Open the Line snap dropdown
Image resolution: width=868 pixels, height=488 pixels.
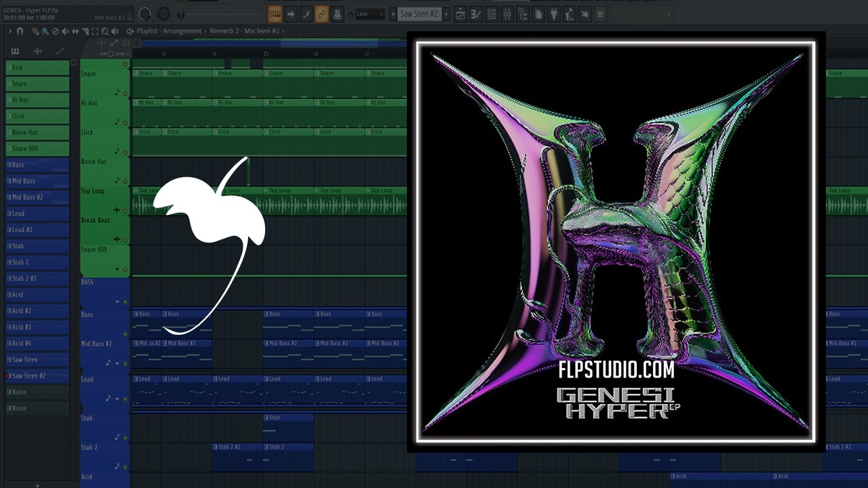tap(370, 14)
